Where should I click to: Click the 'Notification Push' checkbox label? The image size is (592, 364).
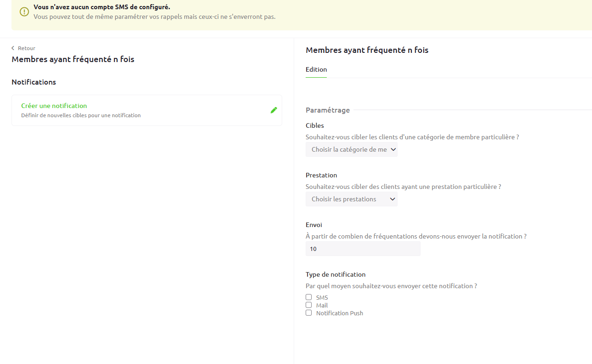[339, 313]
